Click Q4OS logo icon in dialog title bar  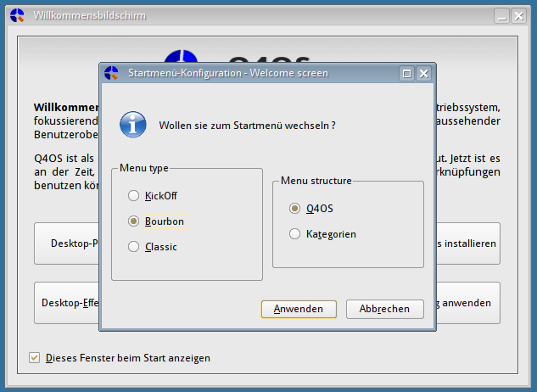(111, 73)
